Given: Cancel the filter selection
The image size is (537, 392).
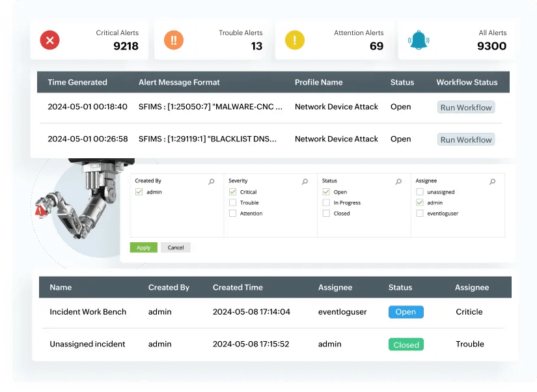Looking at the screenshot, I should (176, 247).
